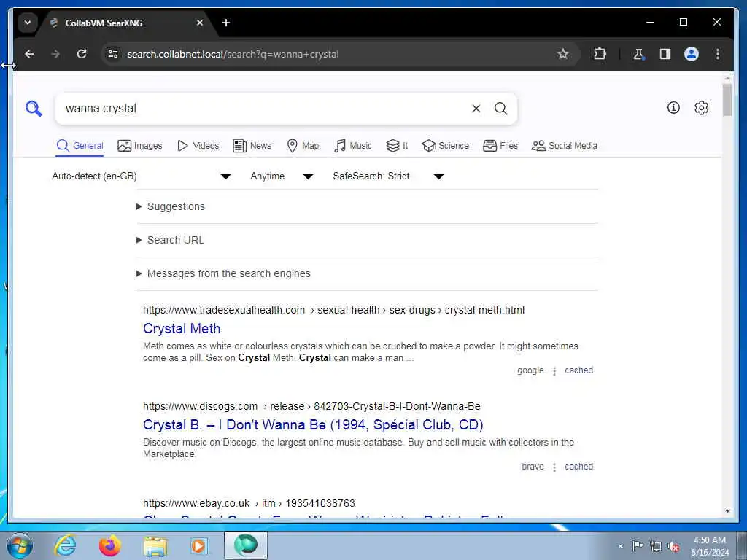The image size is (747, 560).
Task: Click the page vertical scrollbar thumb
Action: [x=727, y=99]
